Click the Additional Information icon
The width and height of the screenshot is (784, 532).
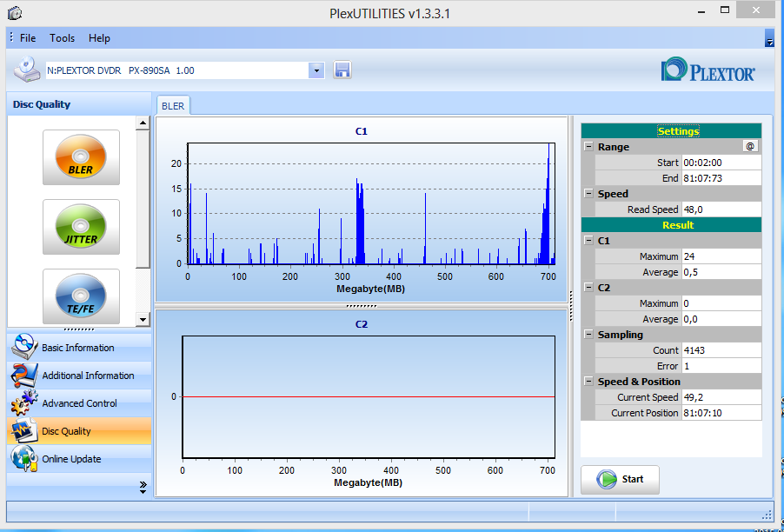(x=24, y=375)
